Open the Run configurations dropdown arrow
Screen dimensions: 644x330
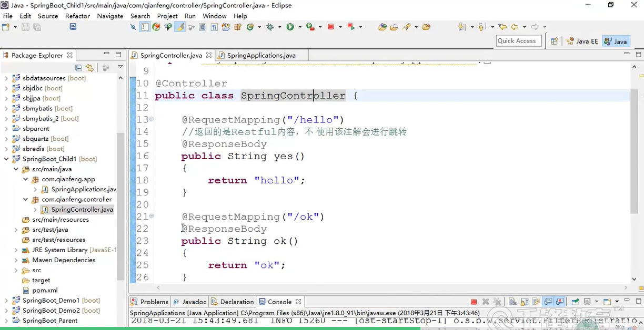[x=300, y=27]
